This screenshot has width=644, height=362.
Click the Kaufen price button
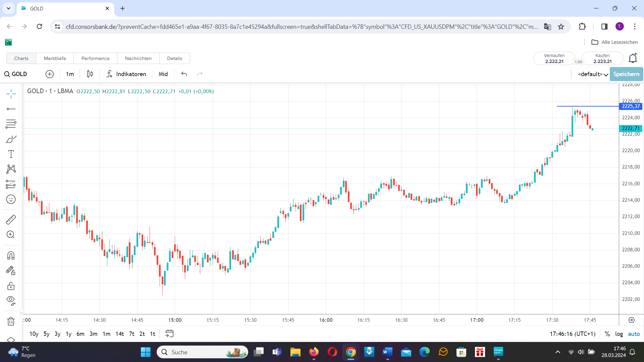[602, 58]
